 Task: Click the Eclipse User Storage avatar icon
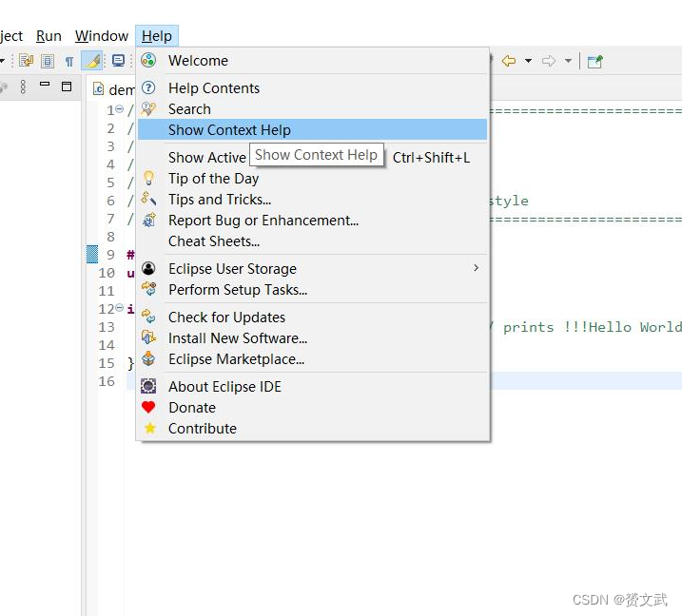click(x=148, y=268)
